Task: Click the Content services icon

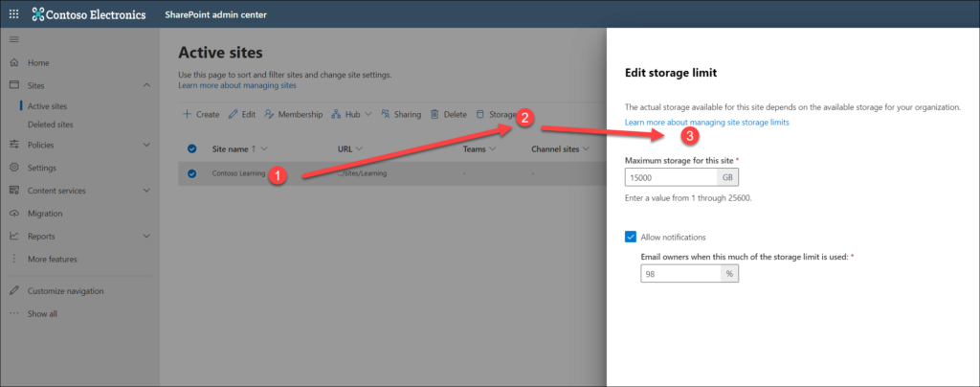Action: click(x=13, y=190)
